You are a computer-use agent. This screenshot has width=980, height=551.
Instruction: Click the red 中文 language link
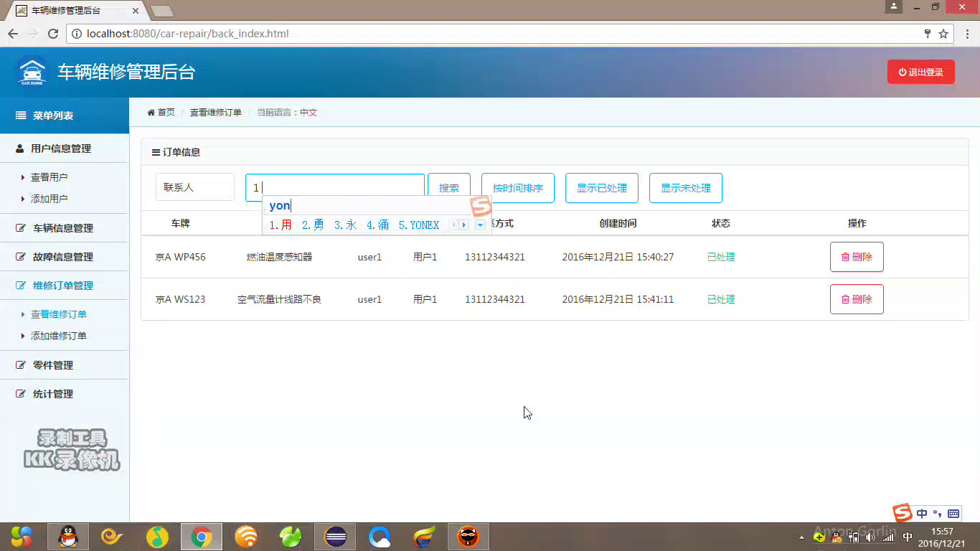click(308, 113)
